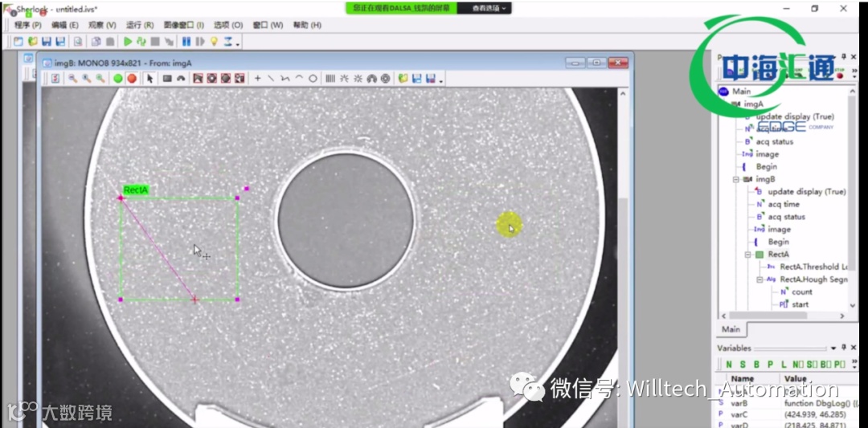
Task: Open the 编辑 (E) menu
Action: click(x=65, y=26)
